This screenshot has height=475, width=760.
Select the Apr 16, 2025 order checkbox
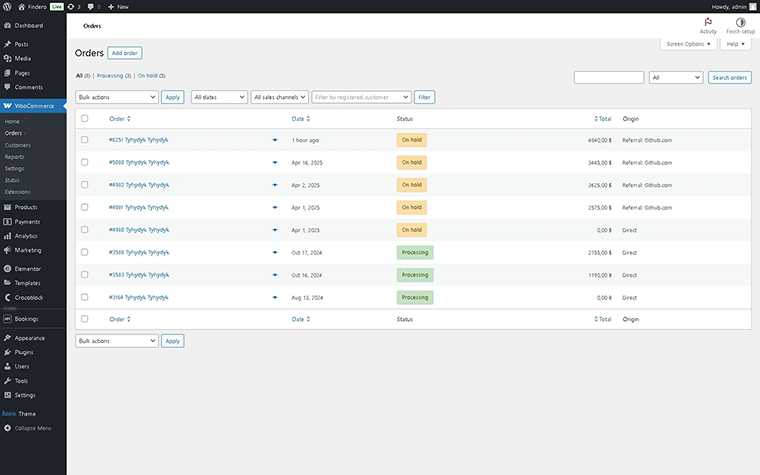pyautogui.click(x=84, y=162)
